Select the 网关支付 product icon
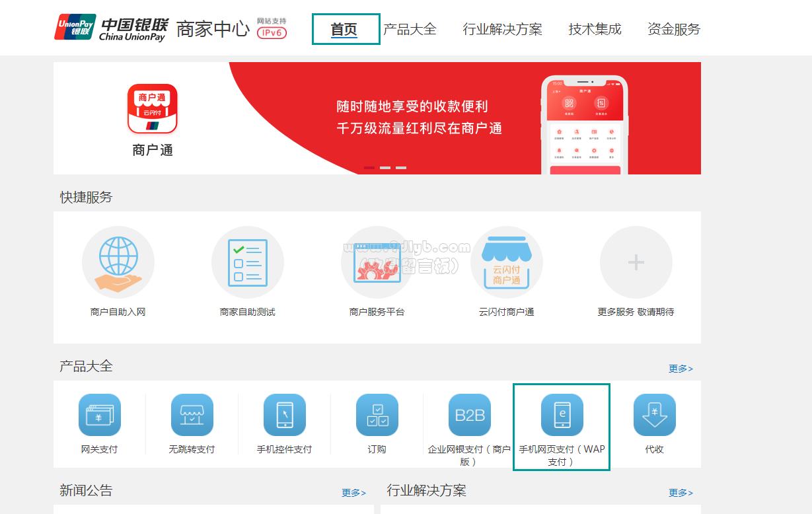This screenshot has width=812, height=514. click(x=100, y=415)
